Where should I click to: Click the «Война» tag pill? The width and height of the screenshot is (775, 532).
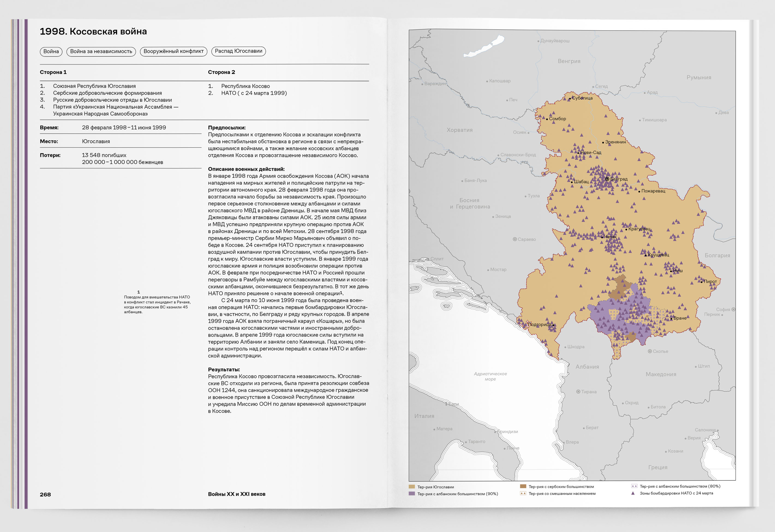pos(51,51)
